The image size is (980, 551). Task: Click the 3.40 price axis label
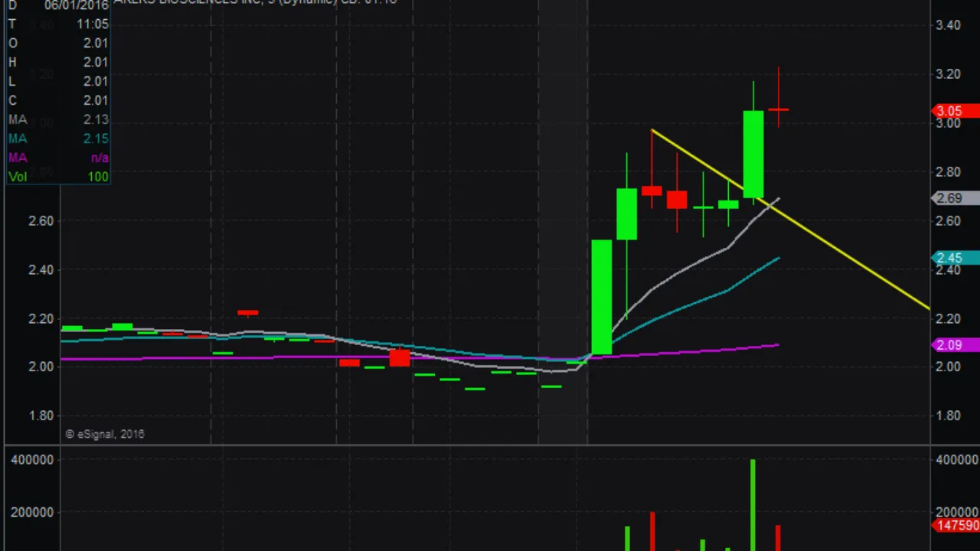point(948,24)
